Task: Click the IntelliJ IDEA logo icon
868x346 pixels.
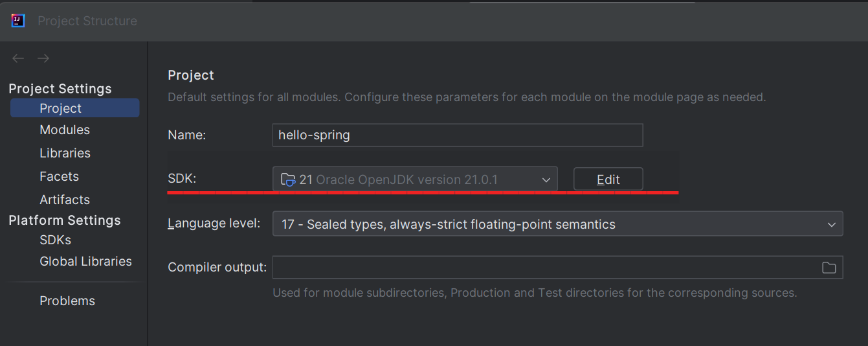Action: 18,21
